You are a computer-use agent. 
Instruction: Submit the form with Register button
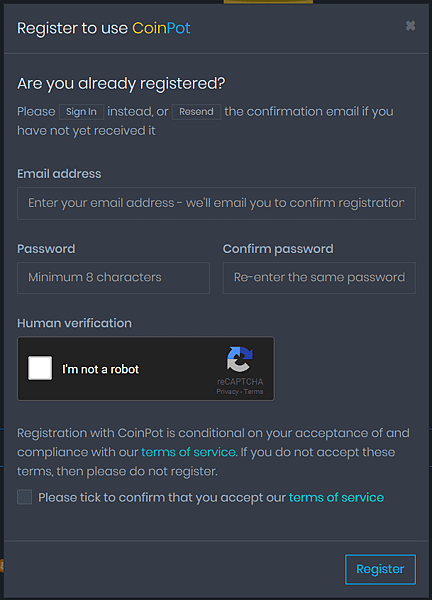point(380,569)
